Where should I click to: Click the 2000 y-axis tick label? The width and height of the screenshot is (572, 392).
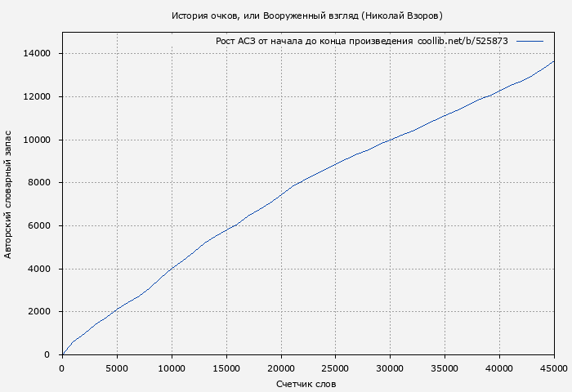pos(40,312)
